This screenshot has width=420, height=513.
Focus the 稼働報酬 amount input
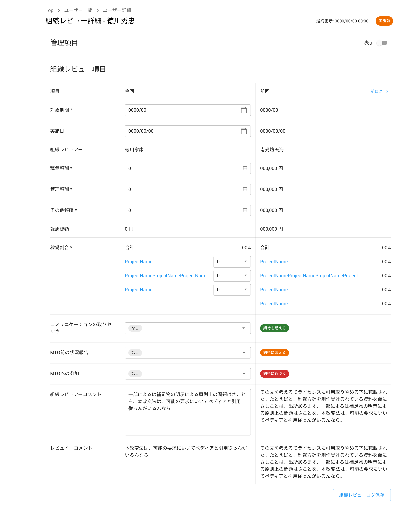pyautogui.click(x=188, y=168)
